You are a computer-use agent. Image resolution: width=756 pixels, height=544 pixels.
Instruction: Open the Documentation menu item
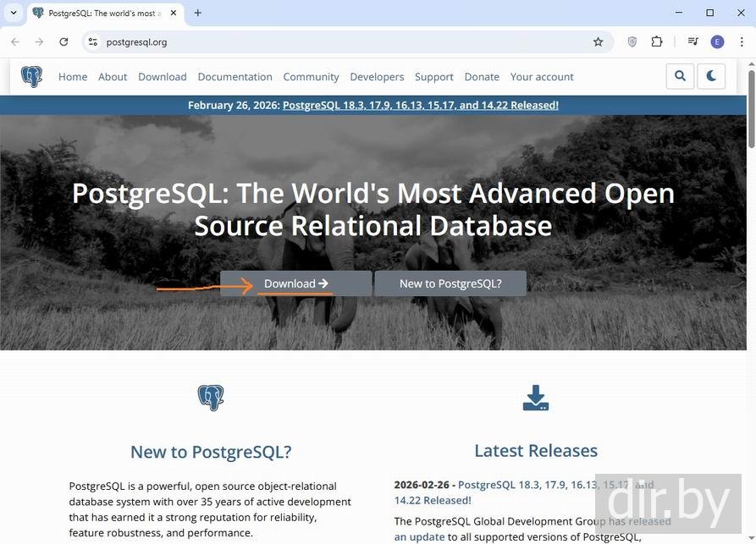point(235,77)
